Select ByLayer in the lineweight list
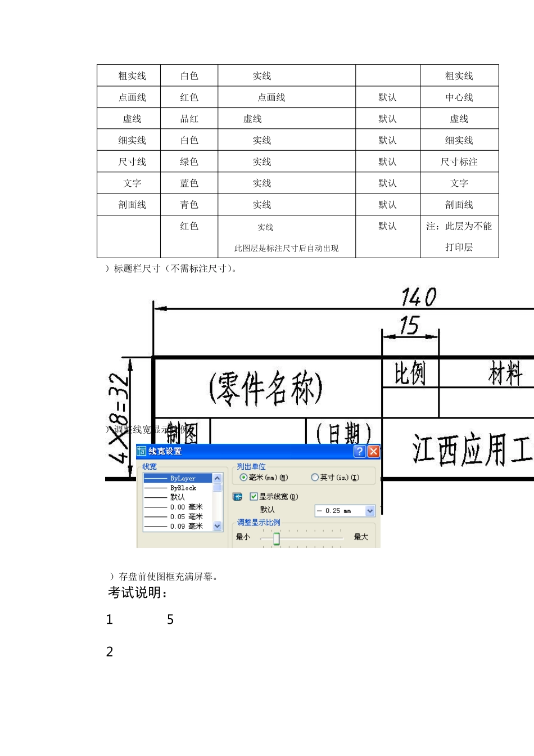The image size is (534, 756). [178, 478]
